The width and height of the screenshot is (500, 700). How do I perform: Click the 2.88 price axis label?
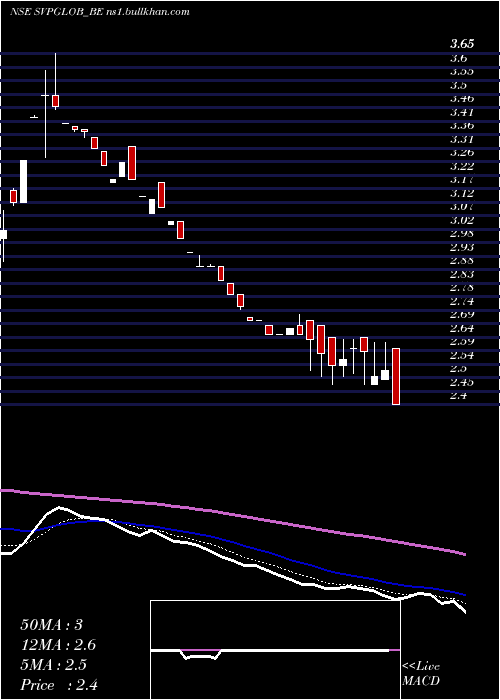[x=462, y=260]
